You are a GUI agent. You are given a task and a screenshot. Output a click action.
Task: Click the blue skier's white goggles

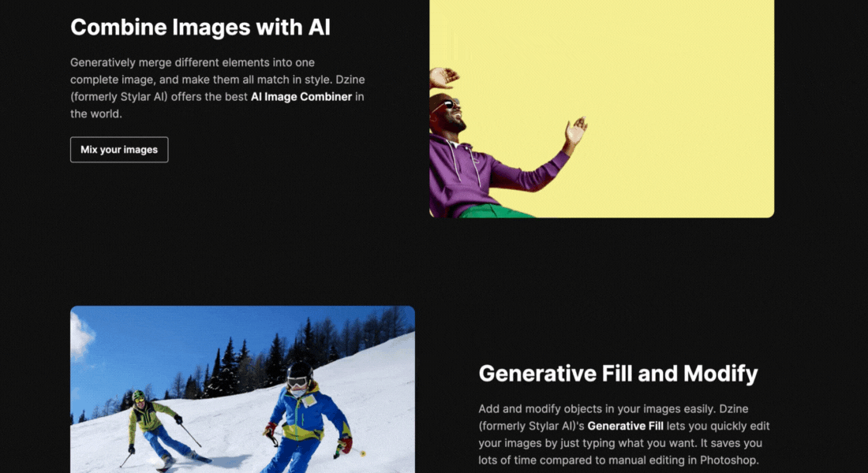coord(297,382)
